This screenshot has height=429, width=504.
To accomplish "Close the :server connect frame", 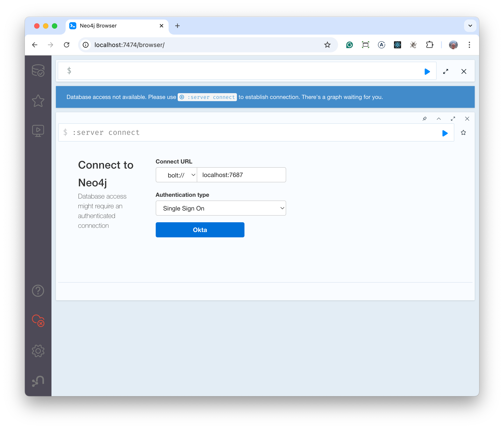I will click(467, 119).
